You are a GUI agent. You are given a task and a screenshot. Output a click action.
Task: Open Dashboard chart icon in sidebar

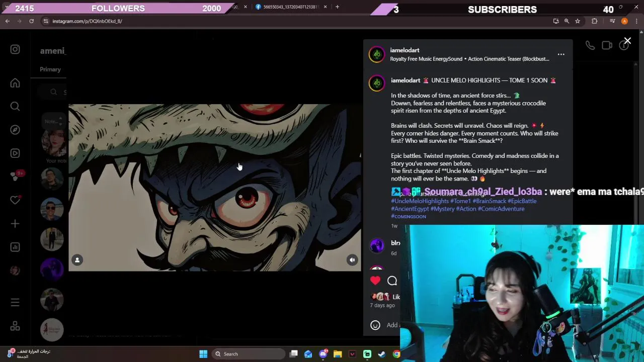[x=15, y=247]
